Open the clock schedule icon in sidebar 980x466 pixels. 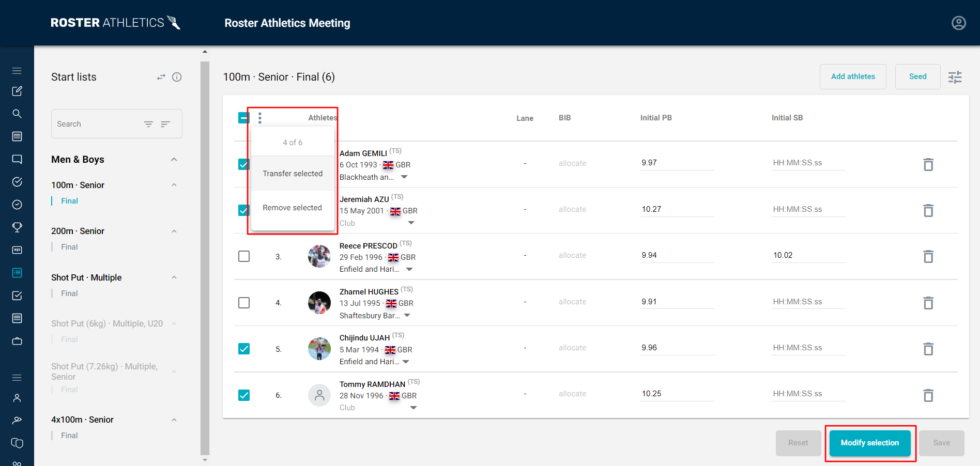[x=17, y=205]
